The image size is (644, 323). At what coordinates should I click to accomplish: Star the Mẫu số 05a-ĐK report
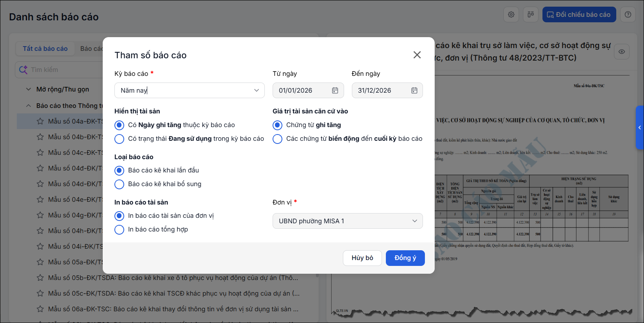(40, 262)
